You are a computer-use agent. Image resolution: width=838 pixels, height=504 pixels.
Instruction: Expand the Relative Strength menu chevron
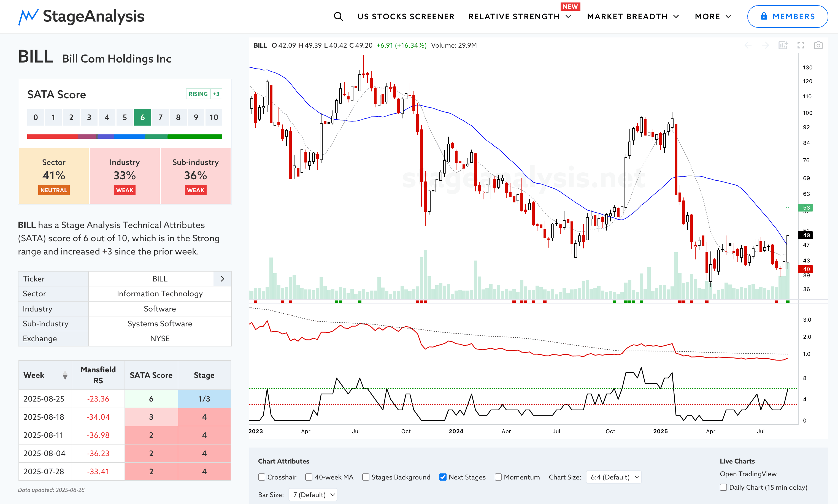pos(568,17)
